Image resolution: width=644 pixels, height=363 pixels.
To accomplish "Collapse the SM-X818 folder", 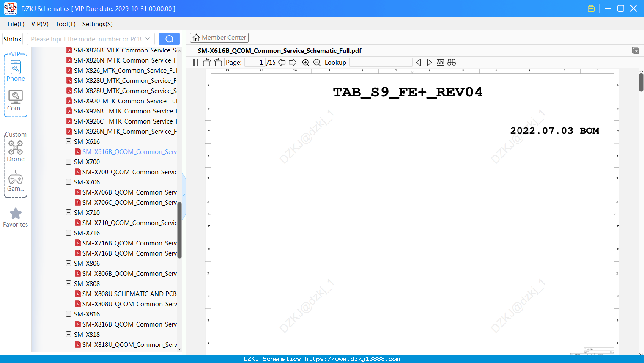I will pyautogui.click(x=69, y=335).
